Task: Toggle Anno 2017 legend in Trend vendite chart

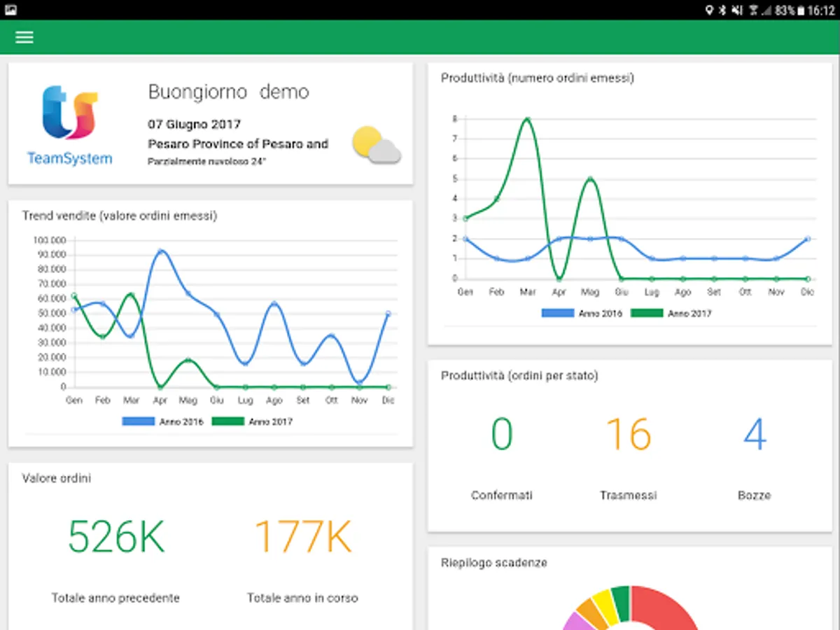Action: 252,421
